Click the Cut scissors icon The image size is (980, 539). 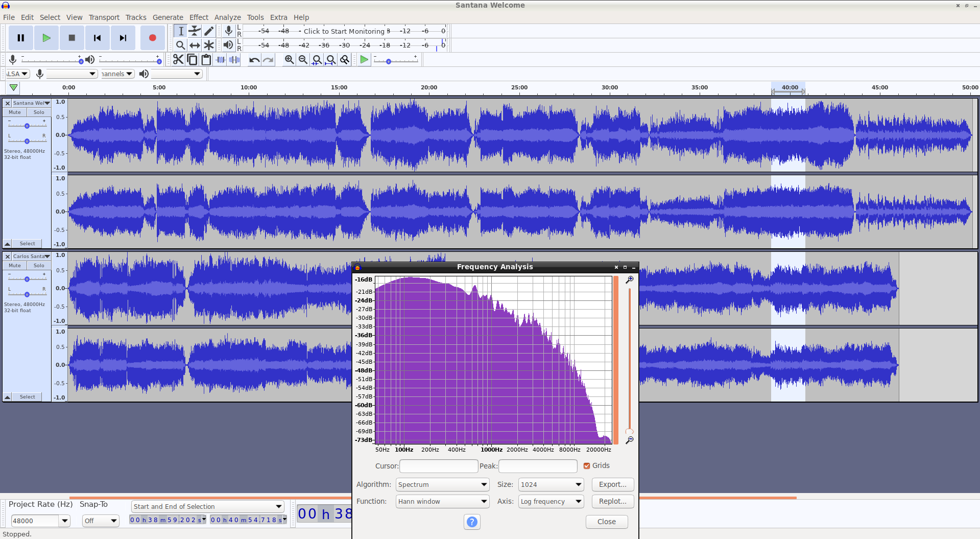(178, 60)
